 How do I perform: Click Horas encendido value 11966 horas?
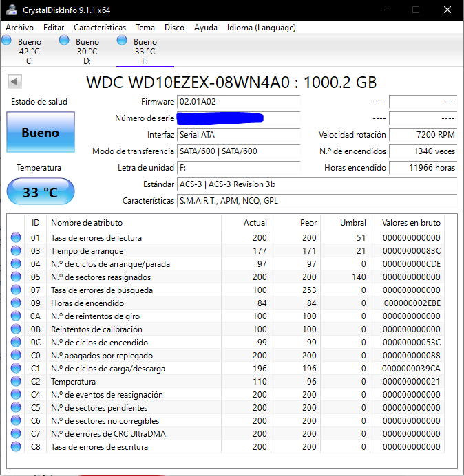pyautogui.click(x=423, y=168)
